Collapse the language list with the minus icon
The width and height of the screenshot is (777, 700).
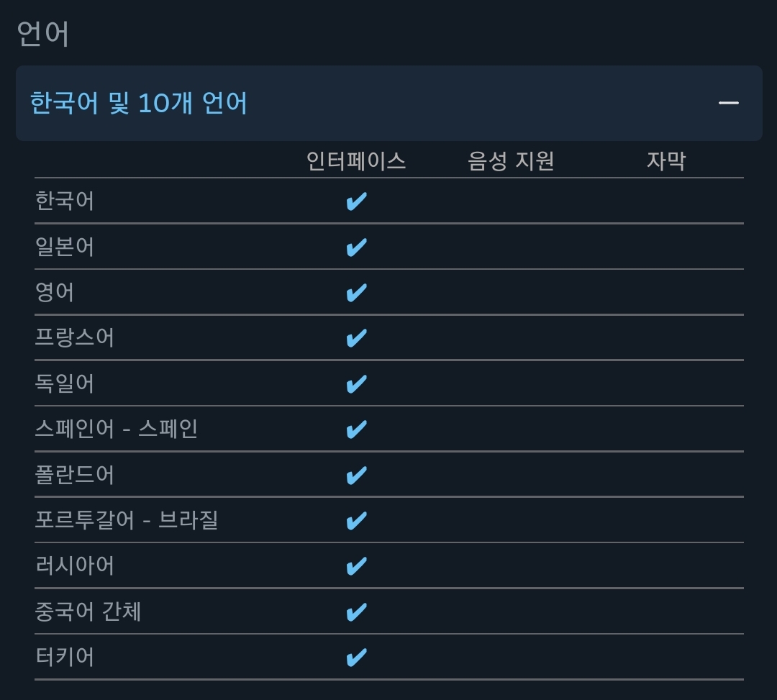[728, 103]
